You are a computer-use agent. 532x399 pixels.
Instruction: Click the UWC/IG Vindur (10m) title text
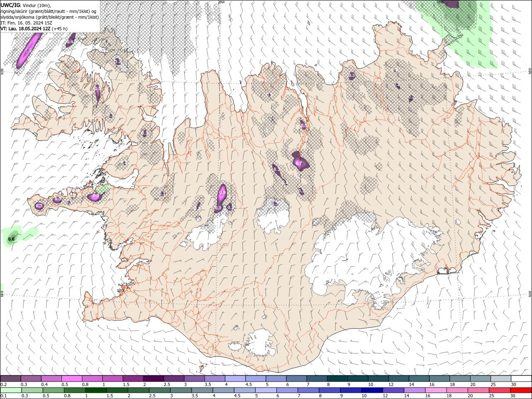tap(26, 5)
